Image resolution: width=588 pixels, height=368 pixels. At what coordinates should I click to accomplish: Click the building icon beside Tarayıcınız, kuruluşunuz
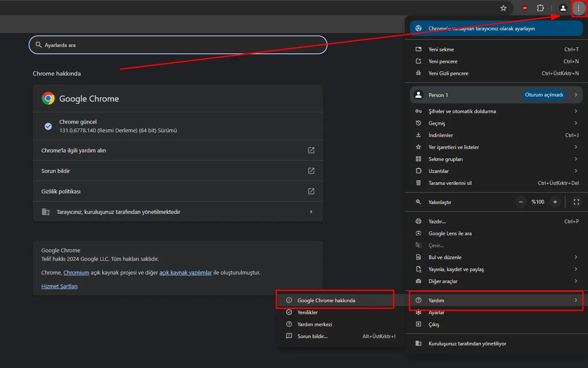pyautogui.click(x=46, y=212)
